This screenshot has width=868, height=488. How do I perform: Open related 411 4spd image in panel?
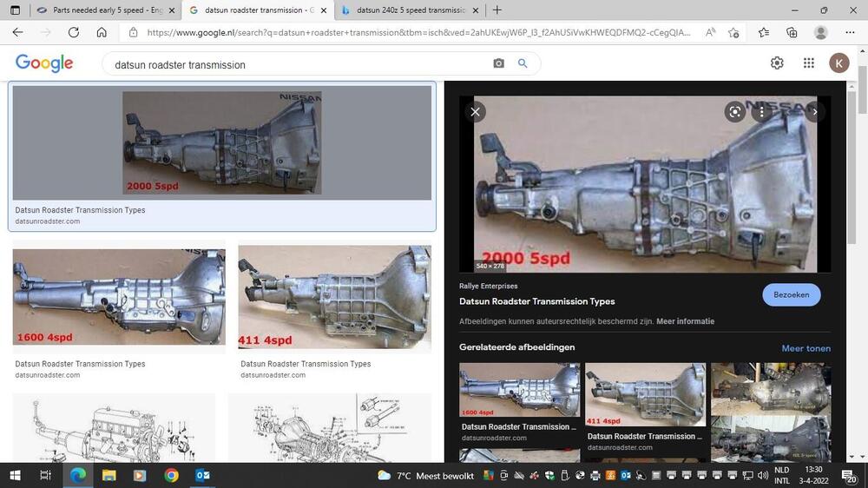coord(646,394)
